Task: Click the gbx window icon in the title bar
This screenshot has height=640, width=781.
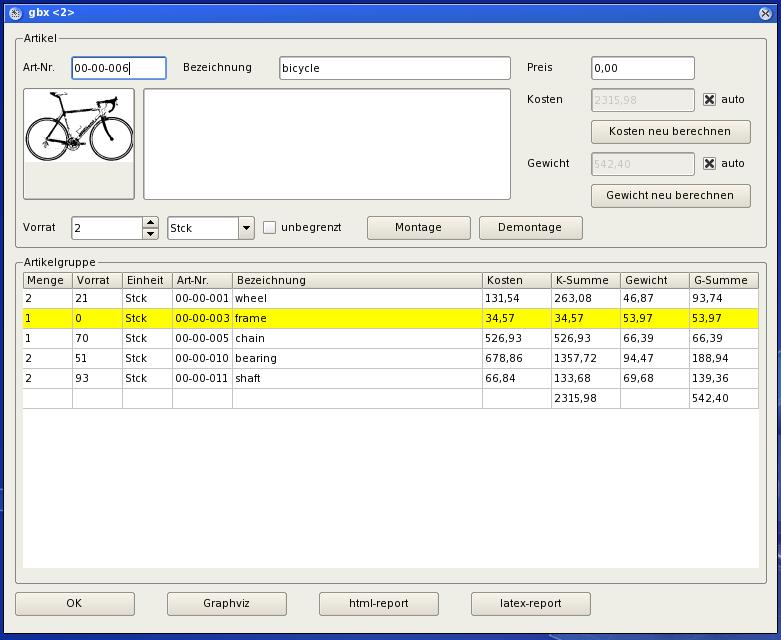Action: click(15, 13)
